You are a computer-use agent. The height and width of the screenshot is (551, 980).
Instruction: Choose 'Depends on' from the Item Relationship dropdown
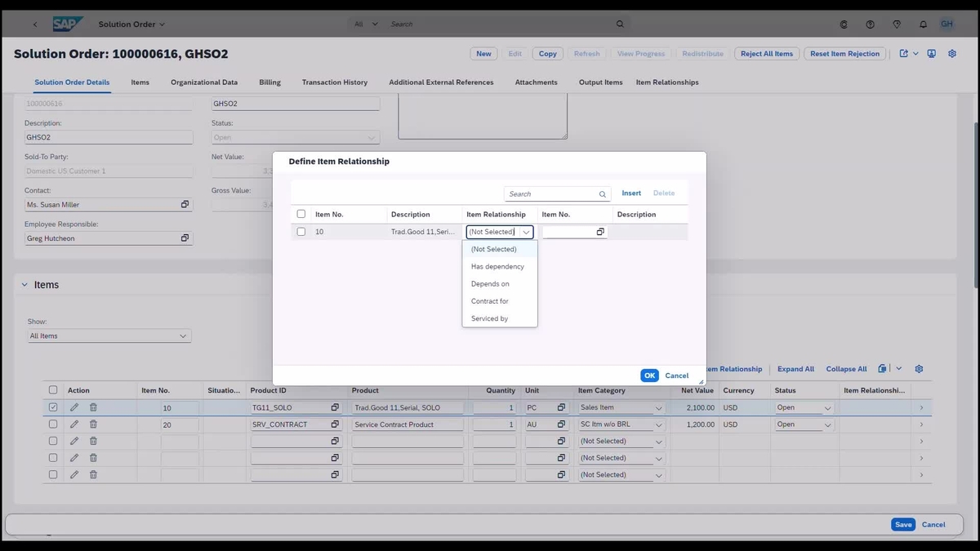(x=490, y=283)
